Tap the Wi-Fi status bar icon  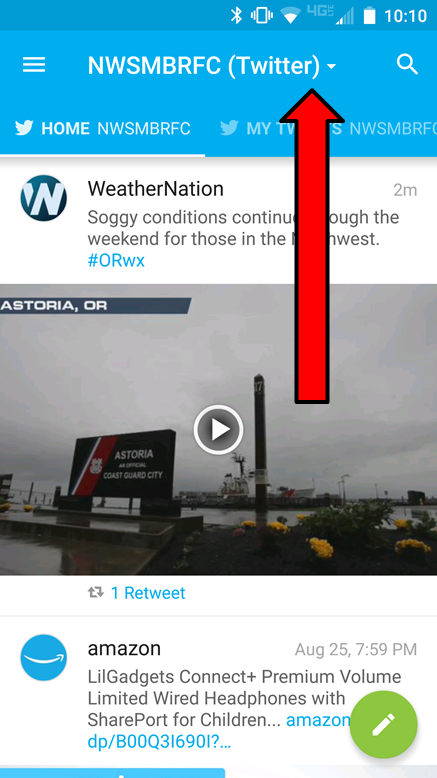point(290,16)
